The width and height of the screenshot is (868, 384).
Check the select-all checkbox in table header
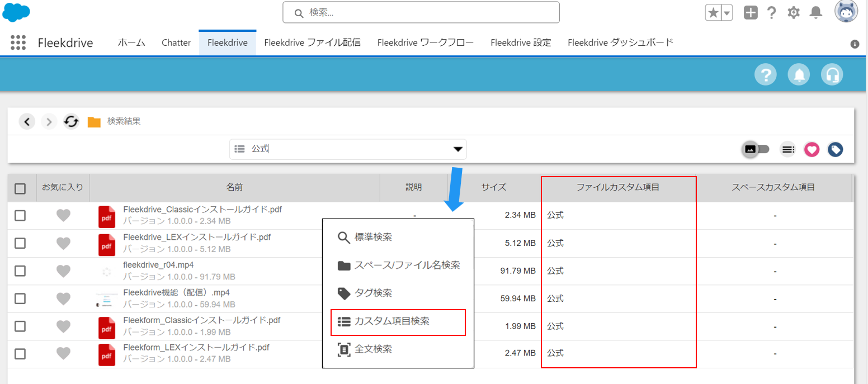click(x=20, y=188)
